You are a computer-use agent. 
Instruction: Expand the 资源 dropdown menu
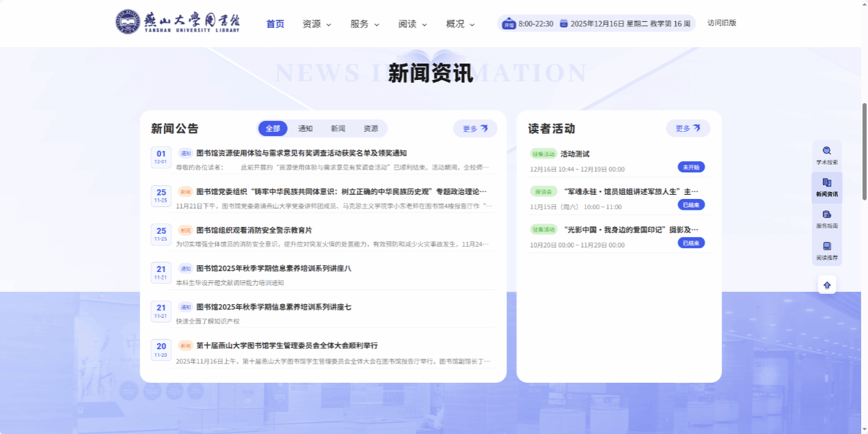point(316,24)
